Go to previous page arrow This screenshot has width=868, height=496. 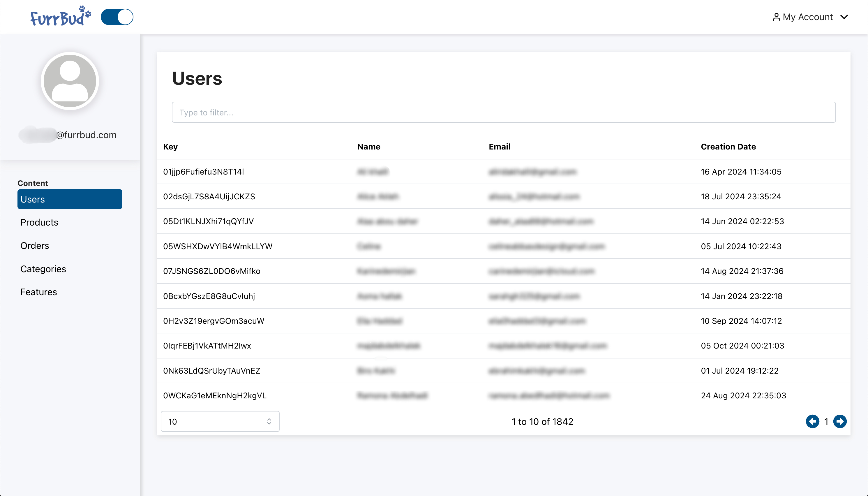tap(812, 421)
